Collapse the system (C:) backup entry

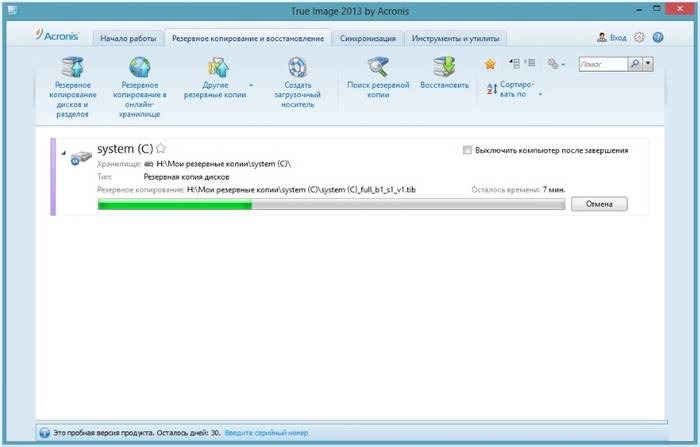[x=63, y=153]
